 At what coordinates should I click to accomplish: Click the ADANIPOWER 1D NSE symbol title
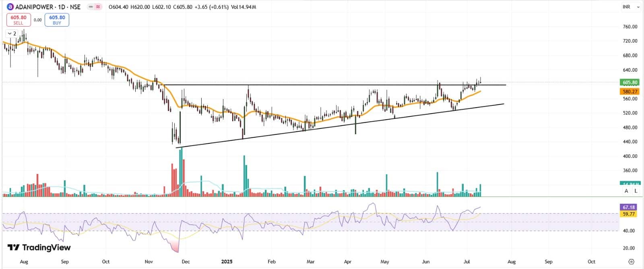point(48,7)
